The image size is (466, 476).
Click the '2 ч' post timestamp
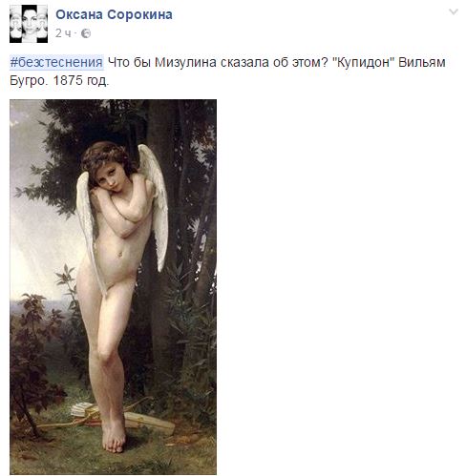point(63,33)
